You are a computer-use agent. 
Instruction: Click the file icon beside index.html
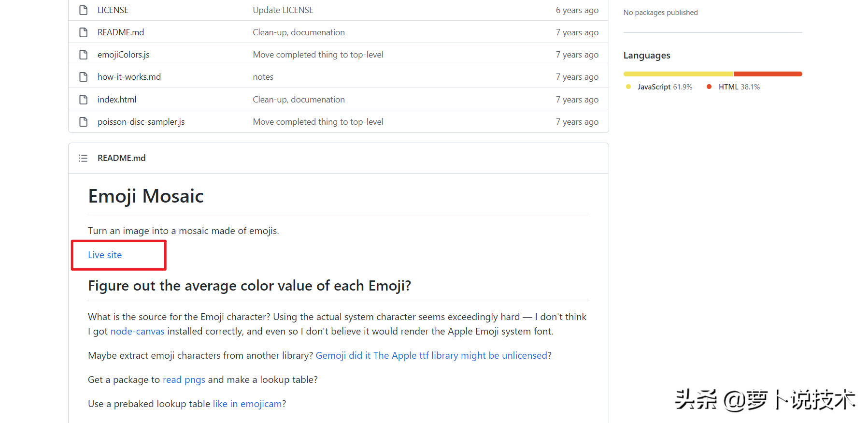pyautogui.click(x=84, y=100)
